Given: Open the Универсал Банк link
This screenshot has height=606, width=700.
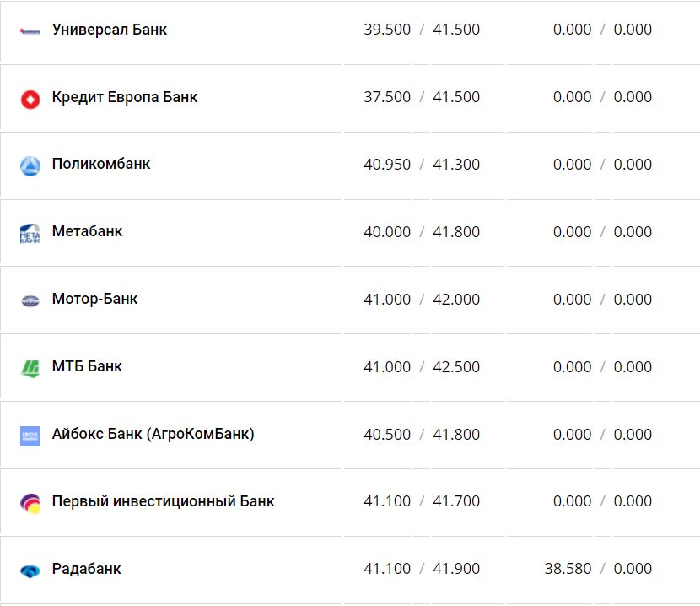Looking at the screenshot, I should pyautogui.click(x=110, y=30).
